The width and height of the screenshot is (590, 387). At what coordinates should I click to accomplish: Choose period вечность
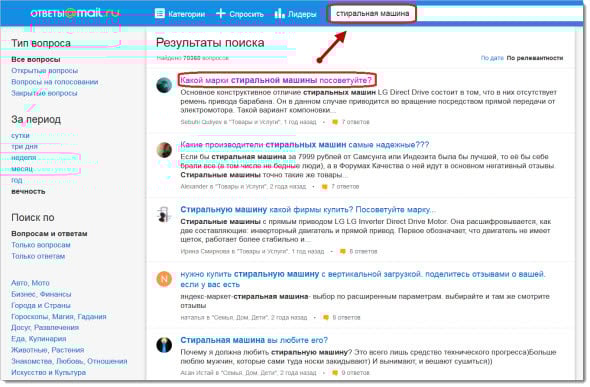tap(28, 191)
